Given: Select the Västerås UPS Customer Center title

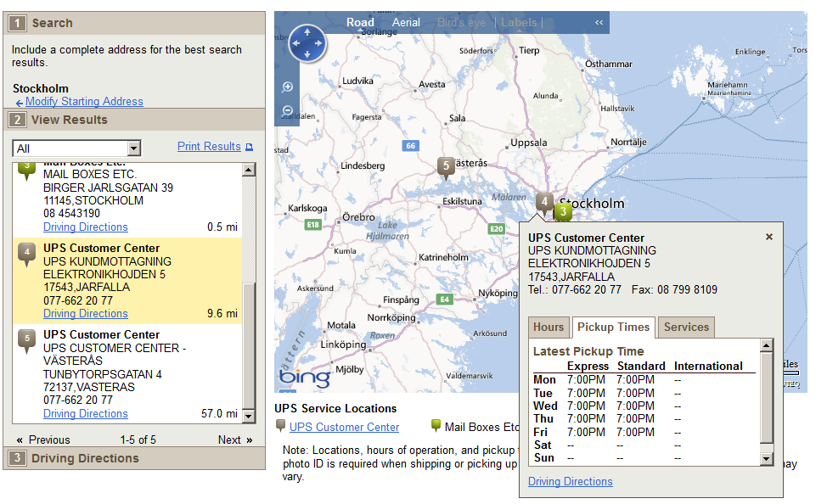Looking at the screenshot, I should [101, 335].
